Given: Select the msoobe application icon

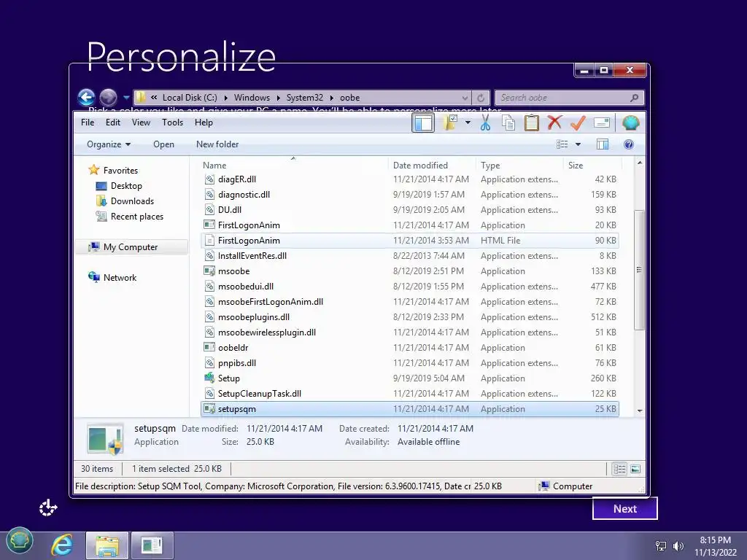Looking at the screenshot, I should (209, 271).
